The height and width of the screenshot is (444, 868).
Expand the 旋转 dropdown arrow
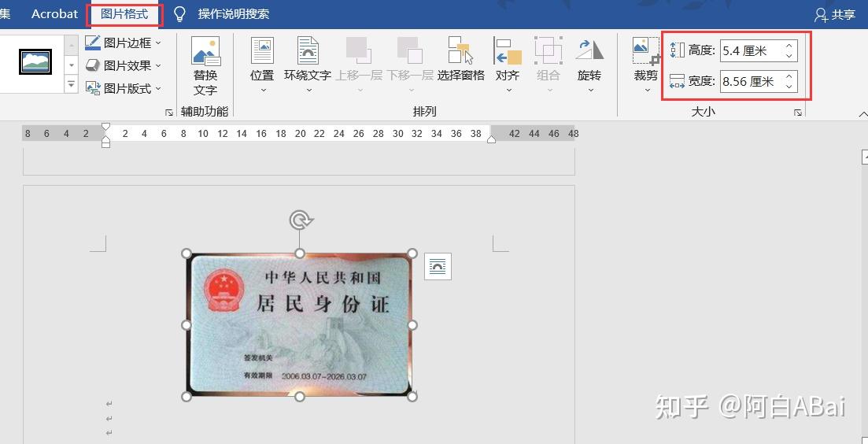(590, 91)
